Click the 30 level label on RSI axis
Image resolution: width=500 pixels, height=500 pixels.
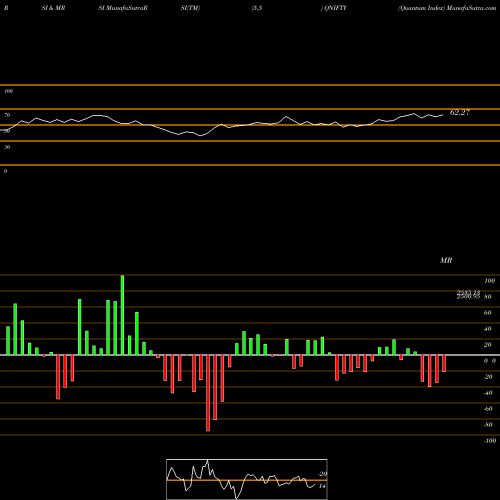click(x=7, y=147)
